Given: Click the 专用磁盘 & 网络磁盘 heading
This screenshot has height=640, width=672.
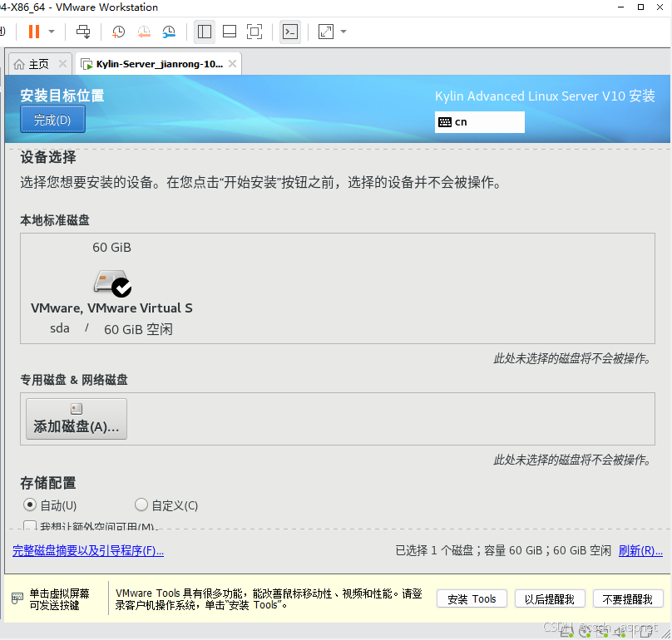Looking at the screenshot, I should (74, 380).
